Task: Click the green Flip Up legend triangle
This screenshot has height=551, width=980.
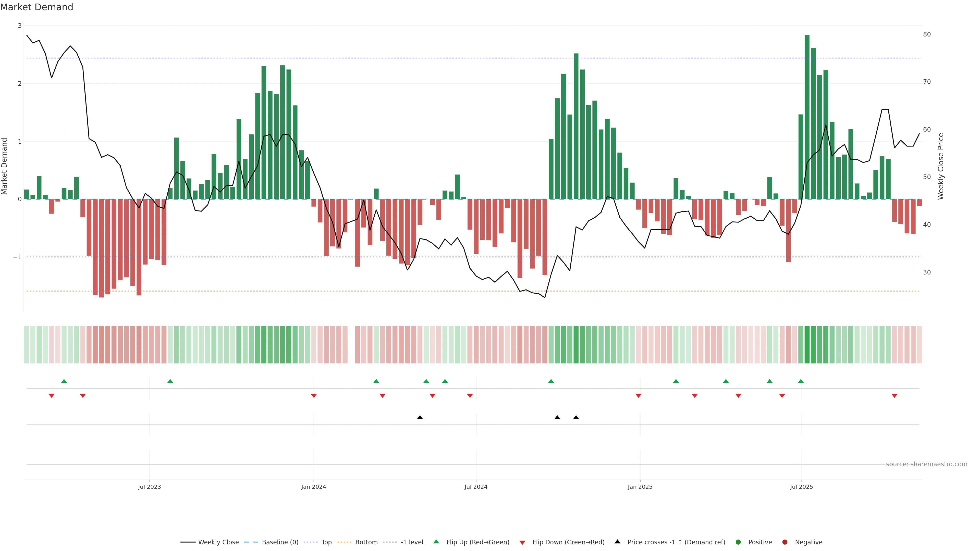Action: 436,542
